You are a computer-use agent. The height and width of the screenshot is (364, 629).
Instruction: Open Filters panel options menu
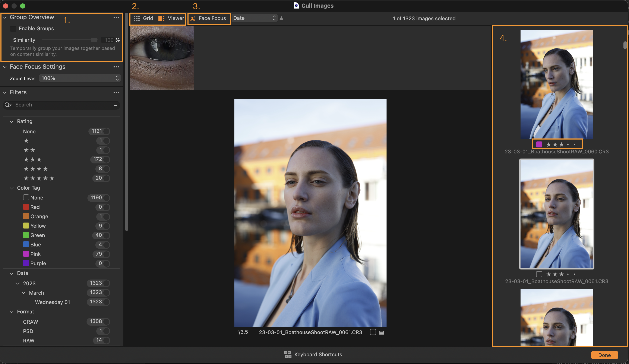click(x=116, y=93)
